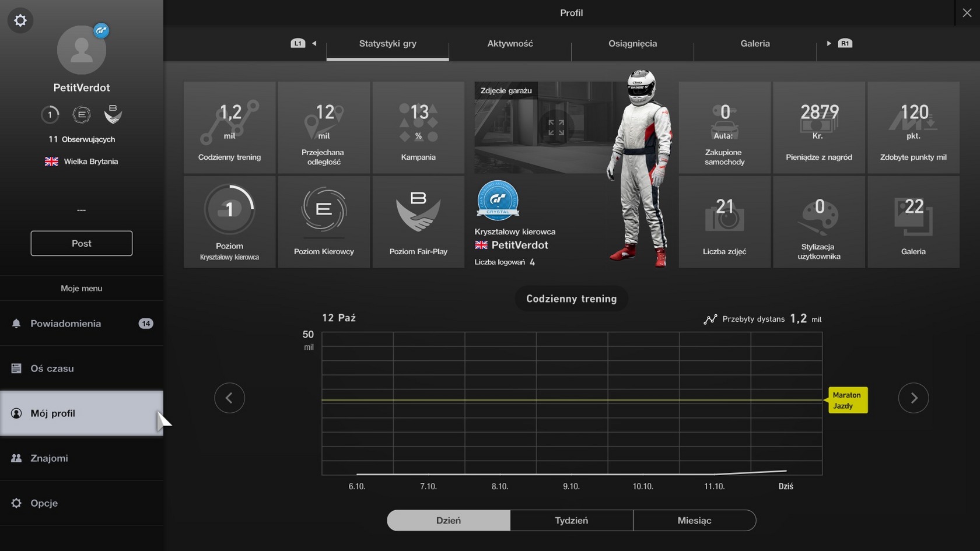Open Powiadomienia in the side menu
Screen dimensions: 980x551
coord(82,324)
